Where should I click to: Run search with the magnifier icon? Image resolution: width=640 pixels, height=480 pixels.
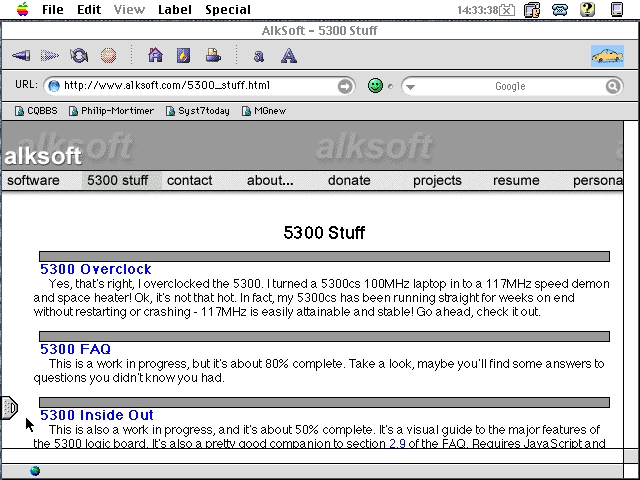613,86
